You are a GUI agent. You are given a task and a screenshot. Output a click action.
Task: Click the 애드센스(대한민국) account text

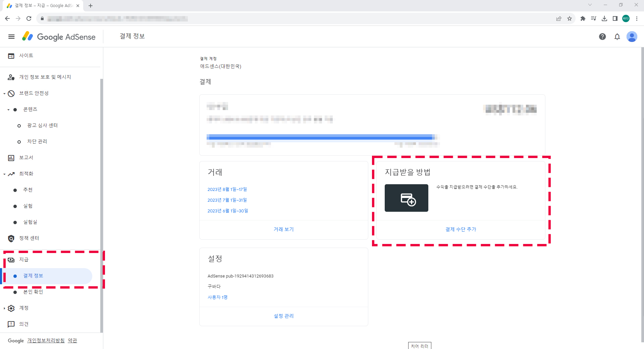coord(221,66)
